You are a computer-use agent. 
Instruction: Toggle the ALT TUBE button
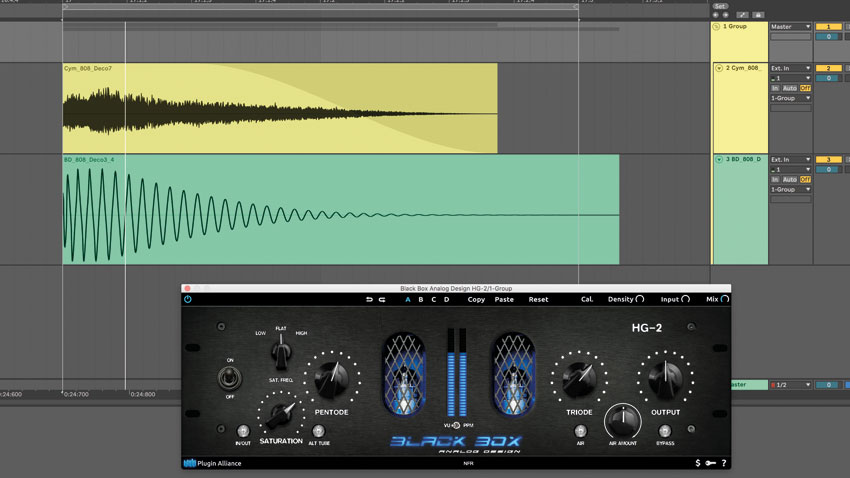click(318, 431)
